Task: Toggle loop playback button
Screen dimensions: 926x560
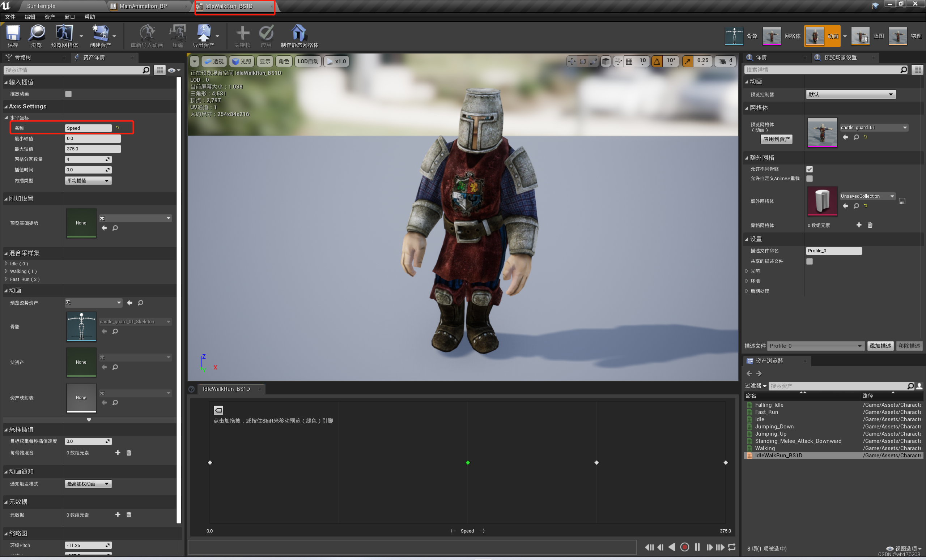Action: pos(731,547)
